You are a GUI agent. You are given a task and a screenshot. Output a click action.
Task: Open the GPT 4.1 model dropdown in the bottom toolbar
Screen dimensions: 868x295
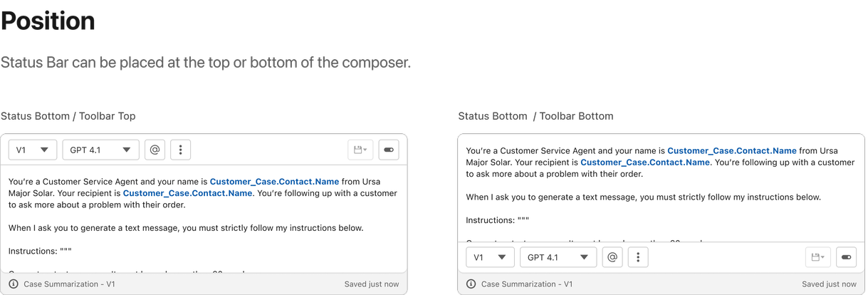pyautogui.click(x=558, y=257)
